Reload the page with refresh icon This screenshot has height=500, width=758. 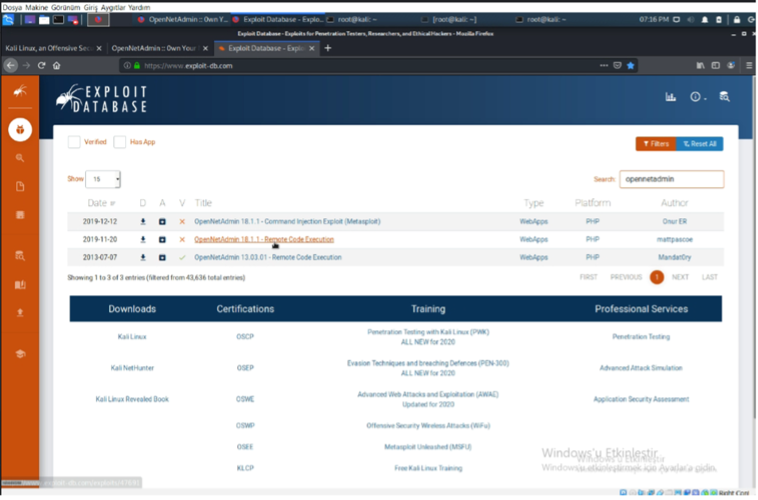42,66
